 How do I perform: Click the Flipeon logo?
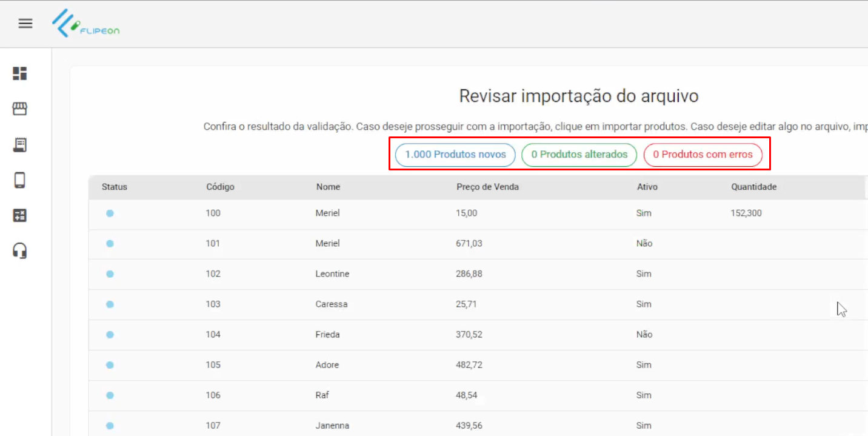pyautogui.click(x=85, y=24)
